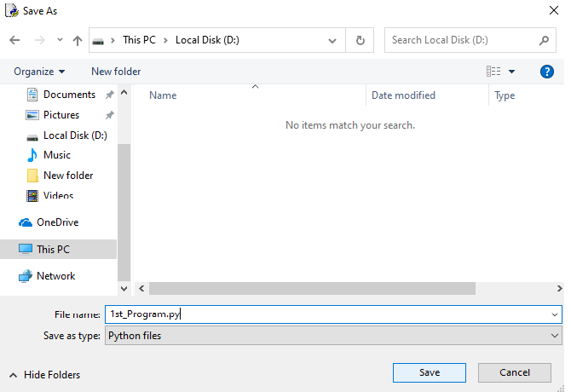The image size is (571, 392).
Task: Select Network in the navigation pane
Action: tap(55, 276)
